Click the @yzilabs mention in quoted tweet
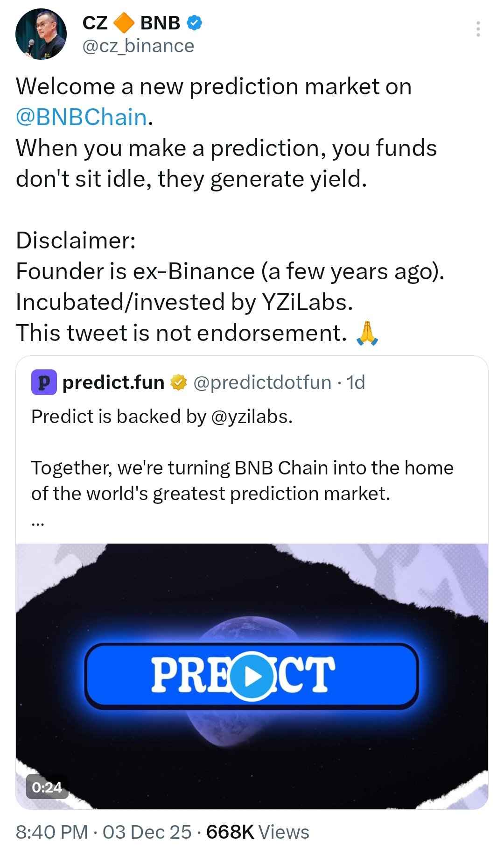 point(252,417)
